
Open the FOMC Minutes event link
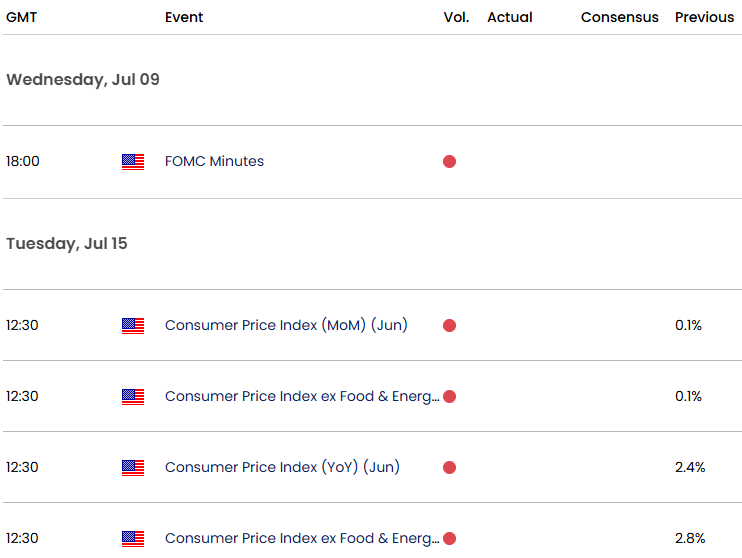[x=214, y=161]
